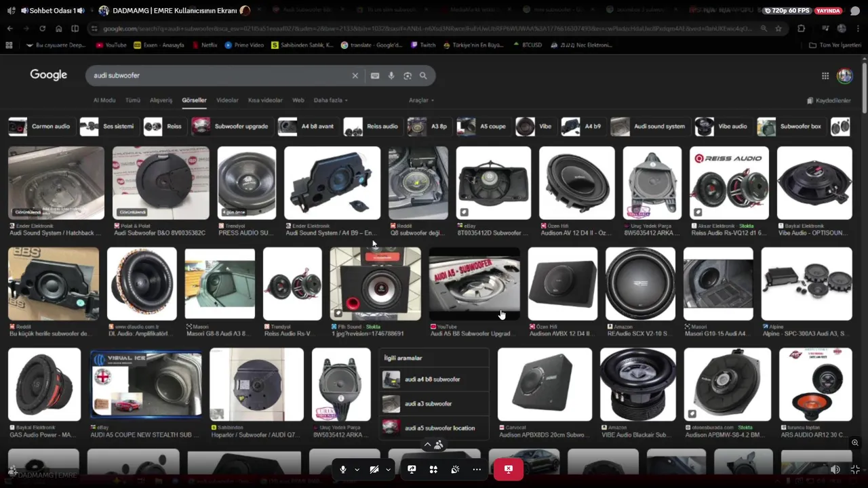868x488 pixels.
Task: Start voice search with microphone icon
Action: point(391,76)
